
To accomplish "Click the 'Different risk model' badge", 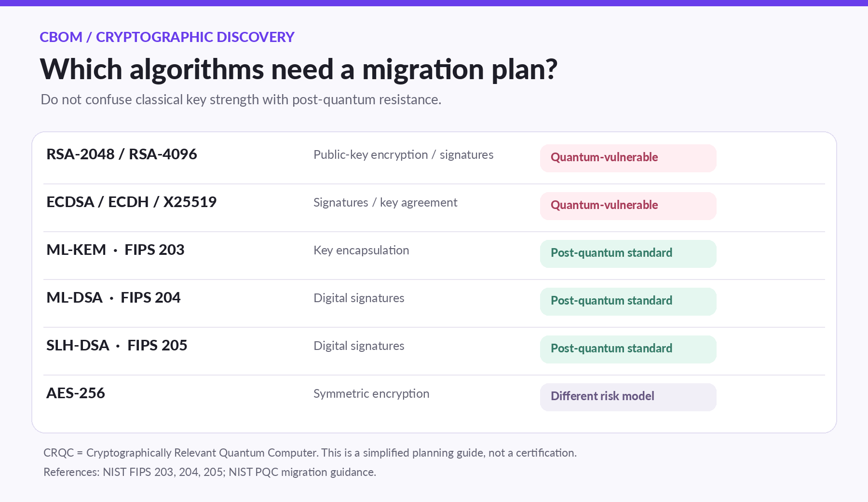I will point(628,397).
